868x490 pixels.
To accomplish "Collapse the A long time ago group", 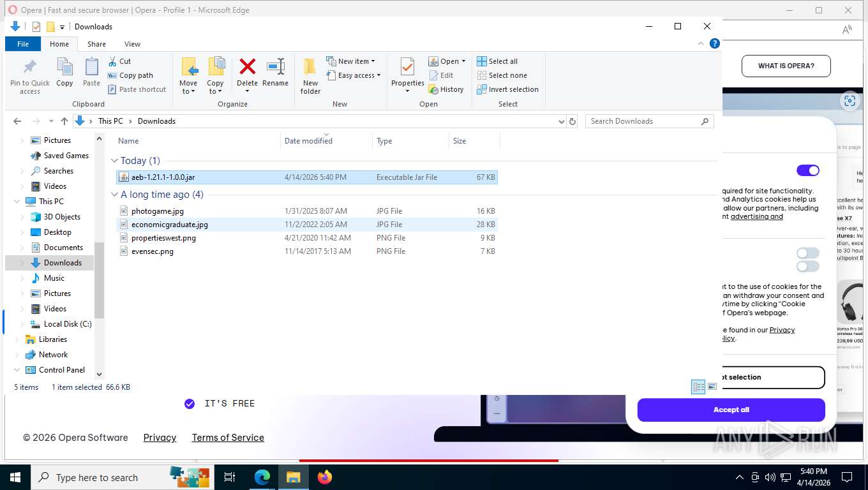I will 115,195.
